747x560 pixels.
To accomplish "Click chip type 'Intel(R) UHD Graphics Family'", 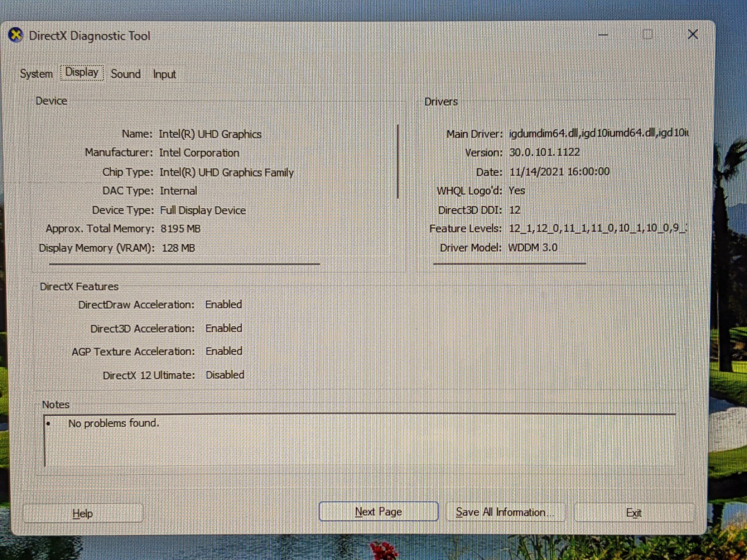I will (x=226, y=172).
